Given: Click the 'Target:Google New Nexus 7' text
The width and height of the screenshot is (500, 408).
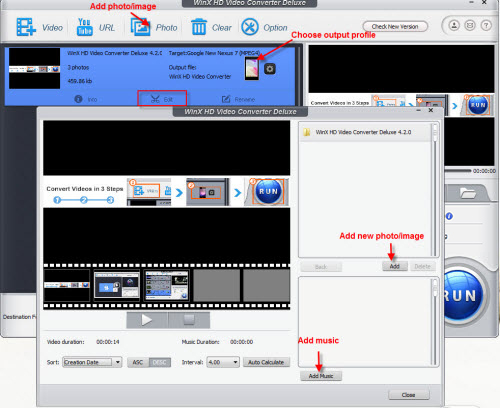Looking at the screenshot, I should coord(215,53).
